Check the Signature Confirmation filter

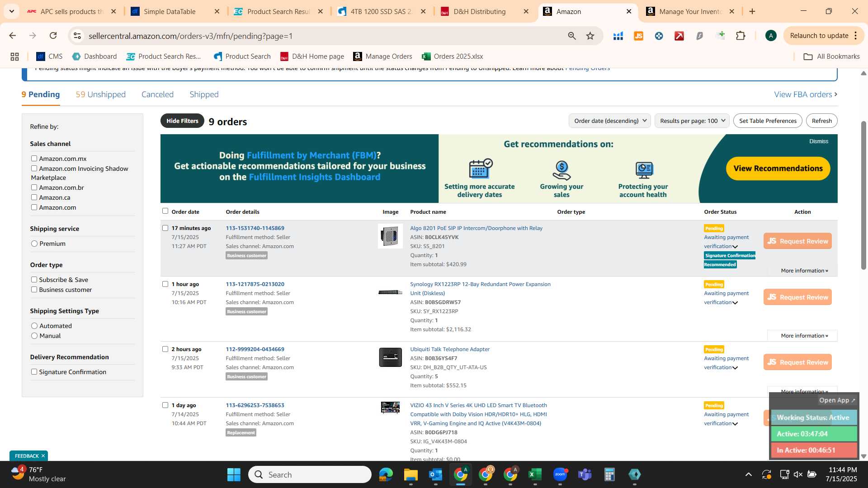[x=34, y=371]
